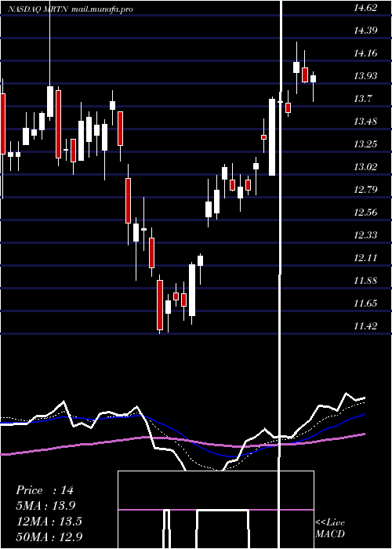The image size is (392, 549).
Task: Click the 11.65 price axis label
Action: coord(365,304)
